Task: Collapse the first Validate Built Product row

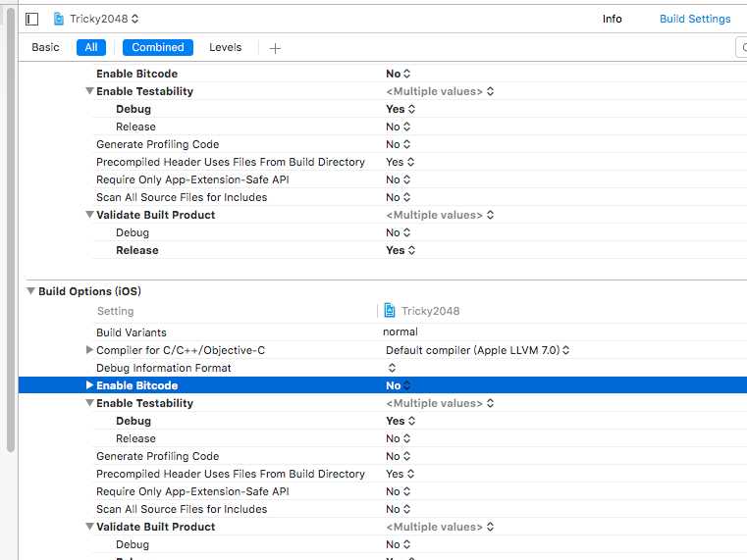Action: click(x=89, y=215)
